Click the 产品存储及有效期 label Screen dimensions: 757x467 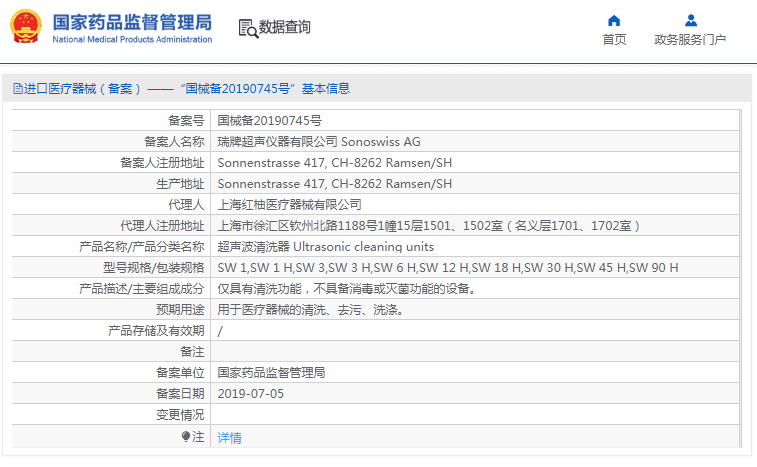[156, 331]
